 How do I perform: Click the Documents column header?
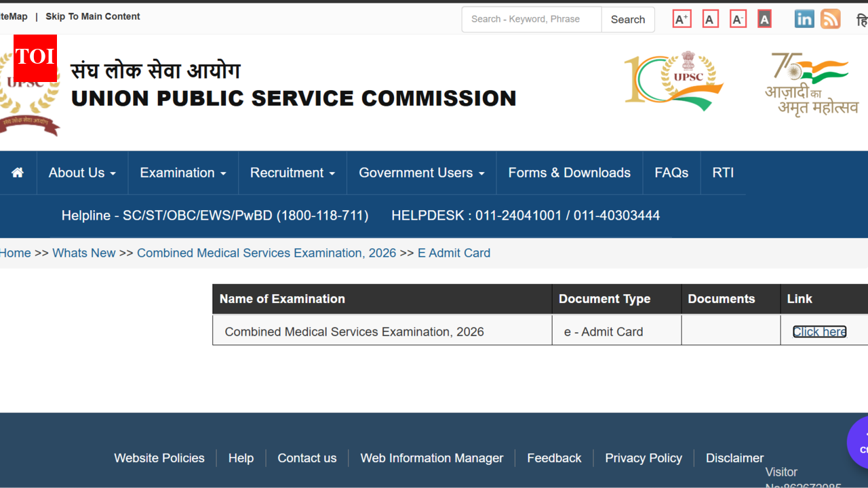[730, 299]
